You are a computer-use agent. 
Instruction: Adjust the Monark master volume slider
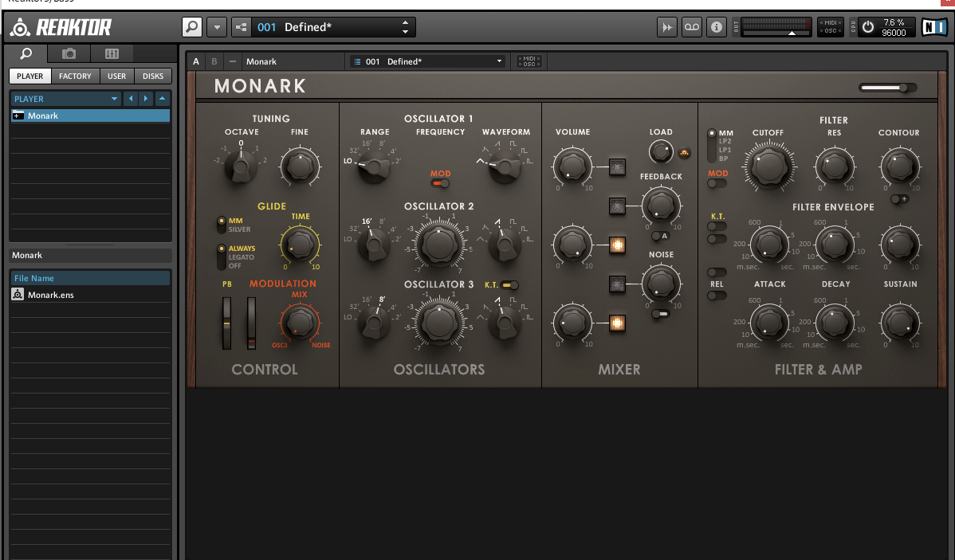click(887, 88)
